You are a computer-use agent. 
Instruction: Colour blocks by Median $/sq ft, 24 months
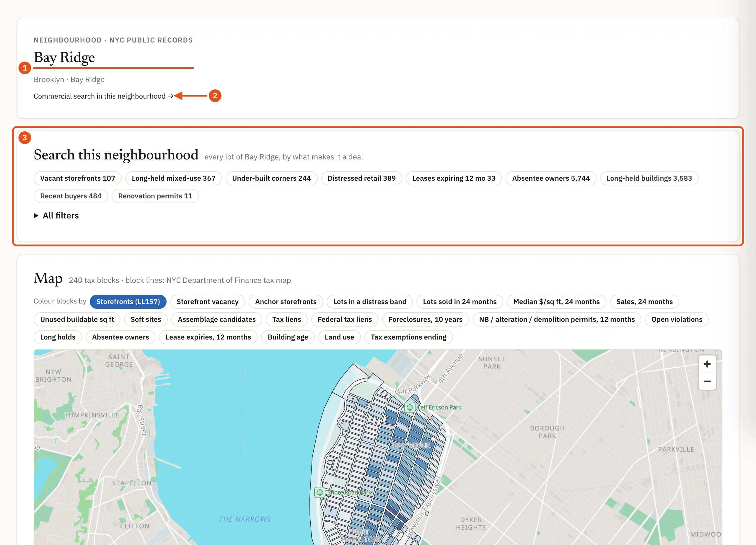click(x=556, y=302)
